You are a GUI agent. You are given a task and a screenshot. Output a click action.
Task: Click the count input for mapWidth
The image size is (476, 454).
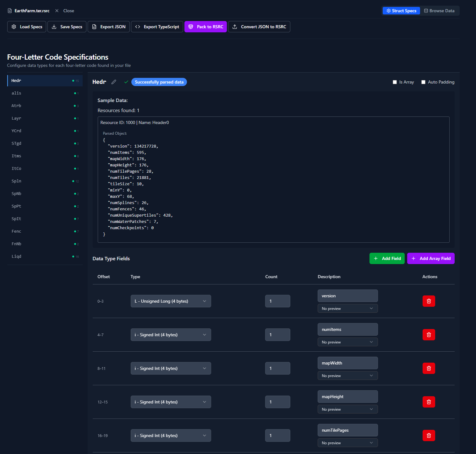(x=278, y=368)
